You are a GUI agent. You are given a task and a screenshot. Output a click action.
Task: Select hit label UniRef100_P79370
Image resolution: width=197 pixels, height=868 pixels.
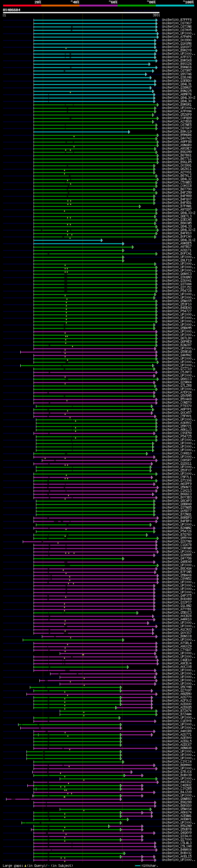point(177,406)
